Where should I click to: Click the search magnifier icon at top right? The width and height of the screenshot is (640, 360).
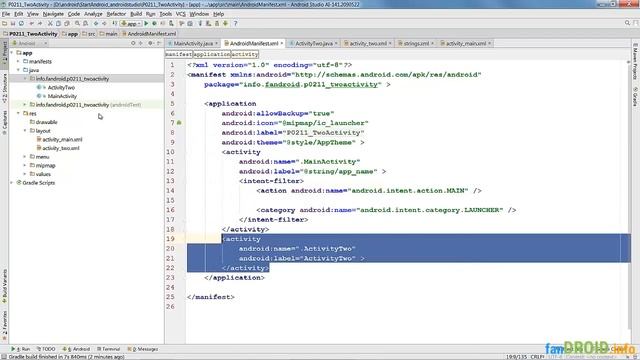click(627, 23)
